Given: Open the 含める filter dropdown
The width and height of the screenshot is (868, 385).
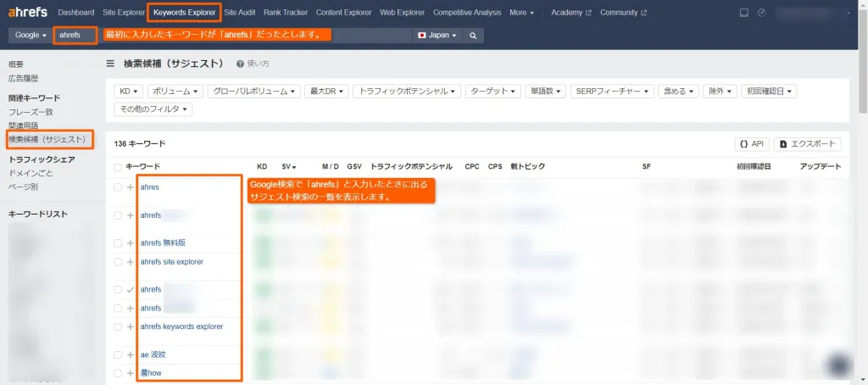Looking at the screenshot, I should pyautogui.click(x=678, y=92).
